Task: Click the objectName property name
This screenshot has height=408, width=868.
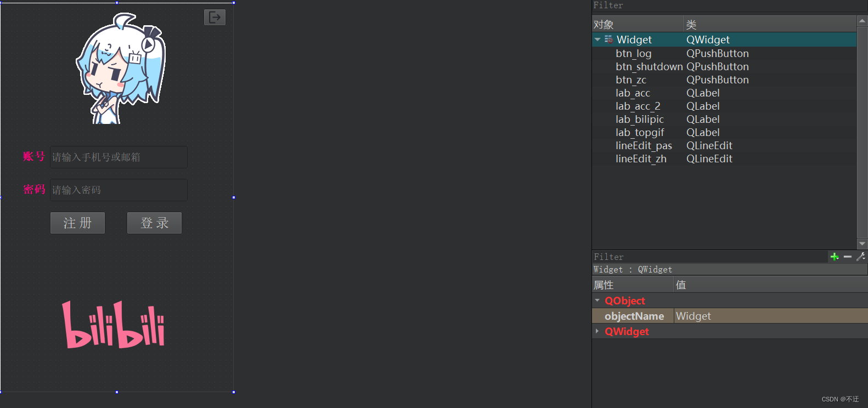Action: click(x=634, y=316)
